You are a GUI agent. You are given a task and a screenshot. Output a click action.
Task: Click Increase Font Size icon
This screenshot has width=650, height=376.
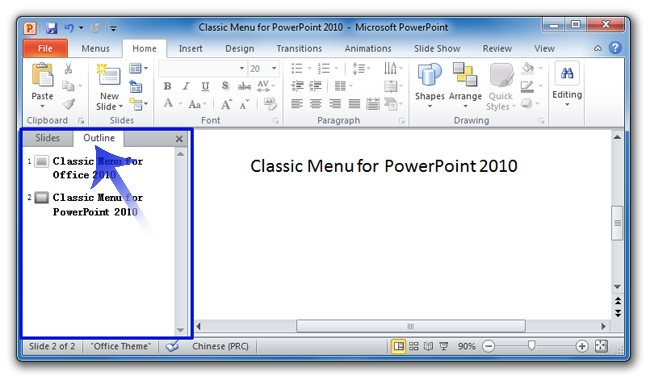point(226,104)
